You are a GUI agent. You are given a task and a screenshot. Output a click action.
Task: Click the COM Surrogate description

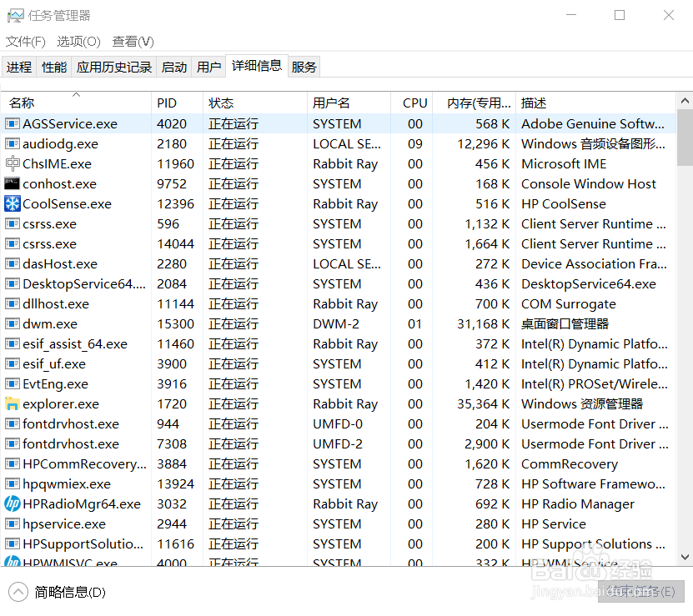[x=569, y=304]
